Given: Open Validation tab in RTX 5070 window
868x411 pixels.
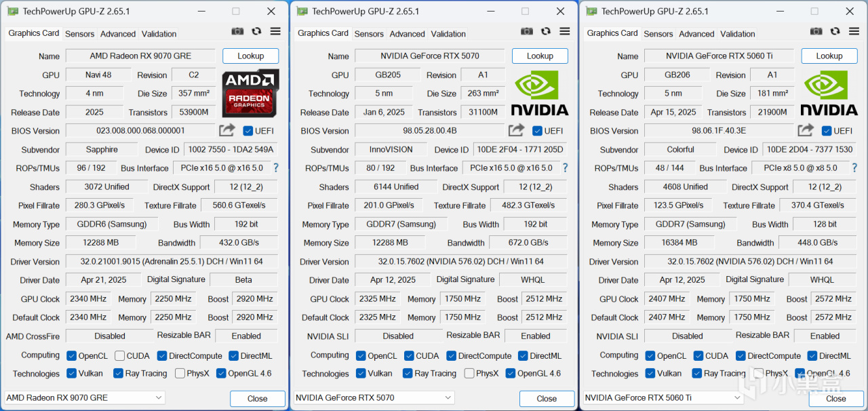Looking at the screenshot, I should tap(448, 34).
